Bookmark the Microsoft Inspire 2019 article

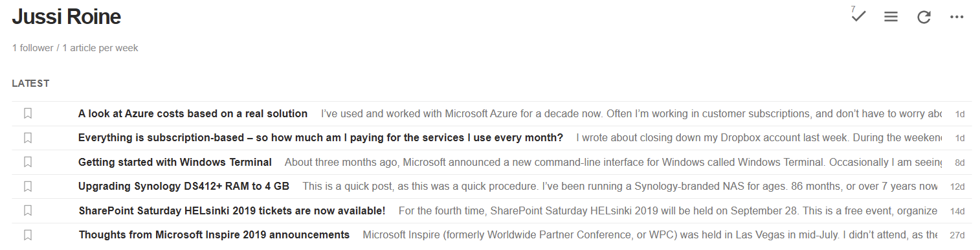coord(28,235)
